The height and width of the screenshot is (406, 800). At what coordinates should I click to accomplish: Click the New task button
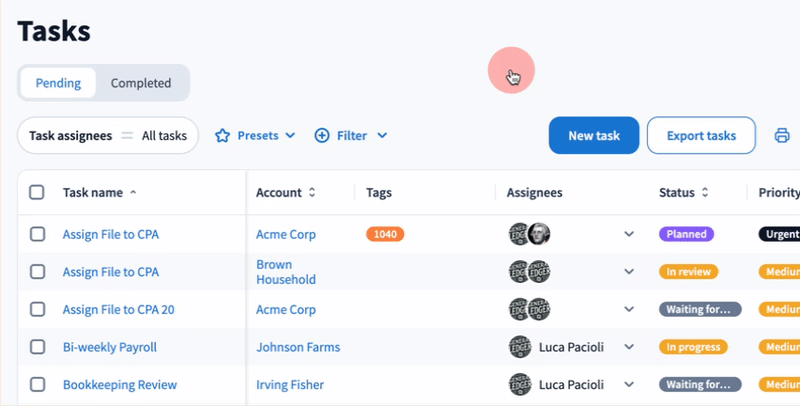(x=593, y=135)
